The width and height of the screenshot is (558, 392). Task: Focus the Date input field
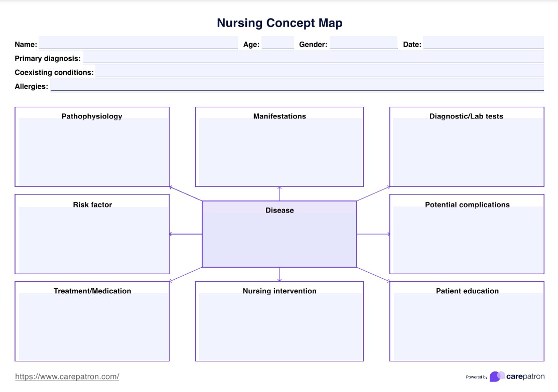click(483, 43)
